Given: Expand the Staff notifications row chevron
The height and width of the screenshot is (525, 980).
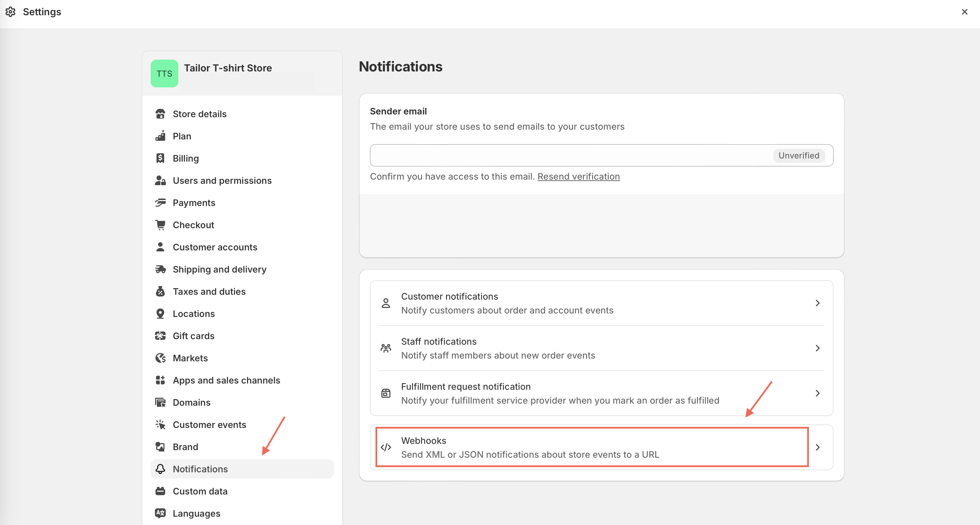Looking at the screenshot, I should (818, 348).
